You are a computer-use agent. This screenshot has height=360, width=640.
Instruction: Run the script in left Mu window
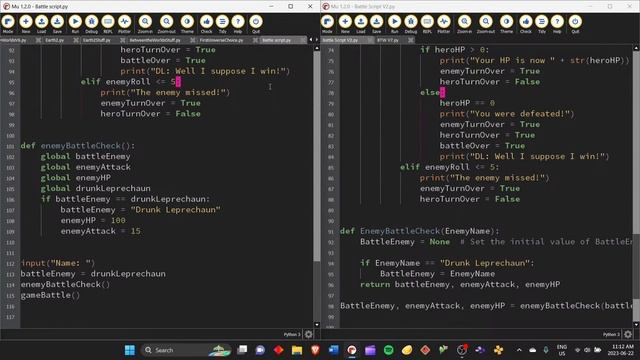(x=75, y=24)
